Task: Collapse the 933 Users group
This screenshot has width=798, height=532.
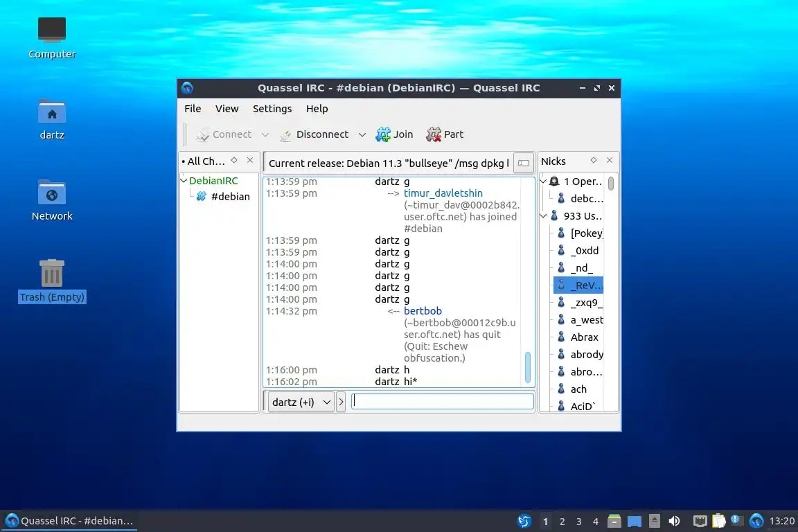Action: coord(543,216)
